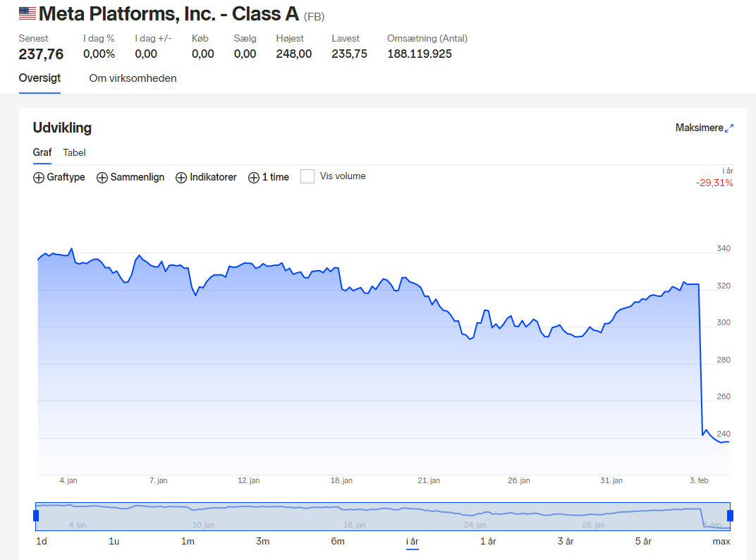The width and height of the screenshot is (756, 560).
Task: Click the plus icon next to Graftype
Action: [39, 178]
